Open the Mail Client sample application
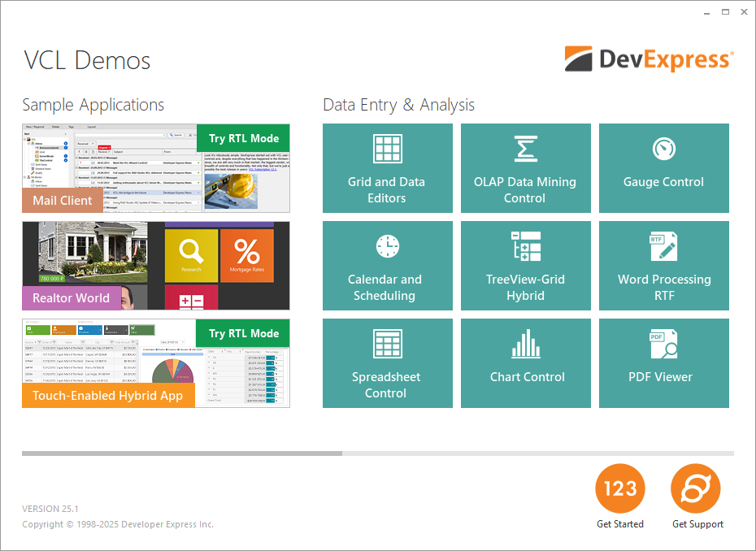This screenshot has height=551, width=756. [x=63, y=201]
